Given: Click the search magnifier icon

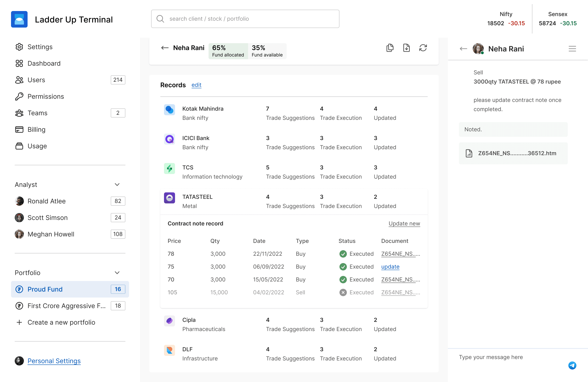Looking at the screenshot, I should [160, 19].
